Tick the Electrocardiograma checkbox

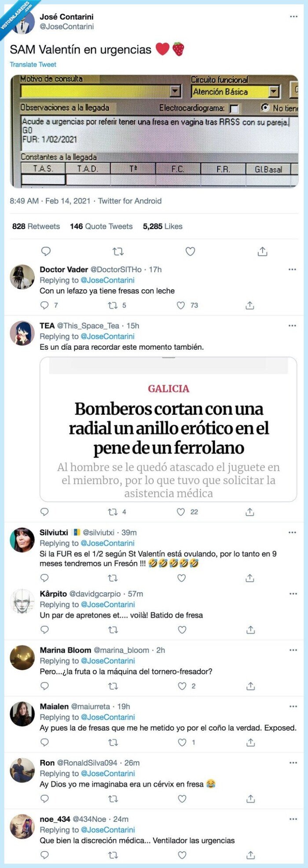[235, 108]
